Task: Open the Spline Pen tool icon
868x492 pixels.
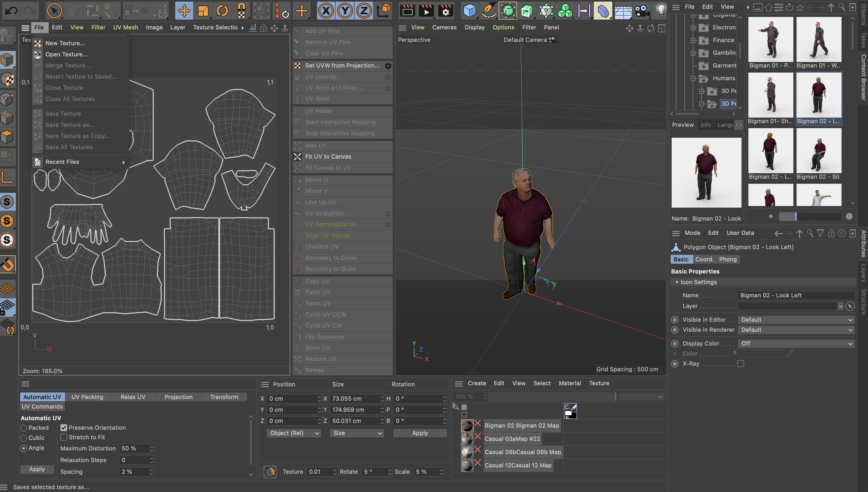Action: 489,11
